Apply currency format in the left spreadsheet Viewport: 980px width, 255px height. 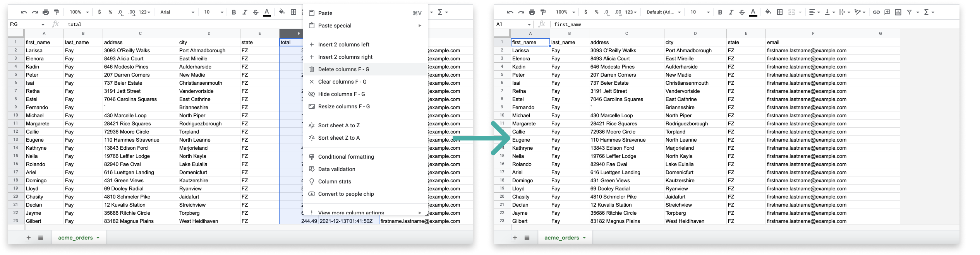click(x=100, y=12)
